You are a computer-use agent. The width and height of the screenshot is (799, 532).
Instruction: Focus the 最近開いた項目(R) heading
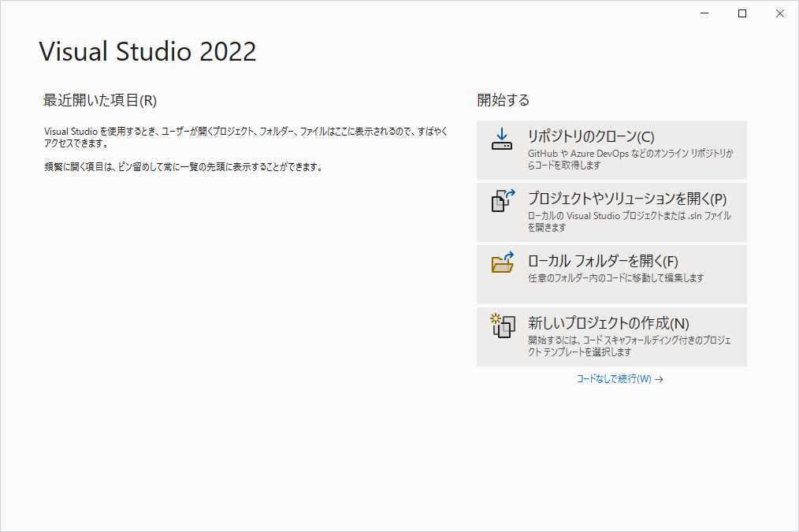100,101
